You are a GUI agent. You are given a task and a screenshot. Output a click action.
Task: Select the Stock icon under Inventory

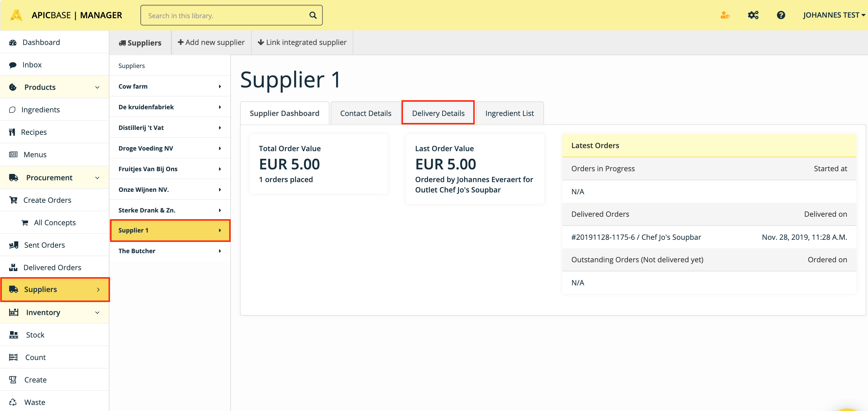[x=13, y=335]
